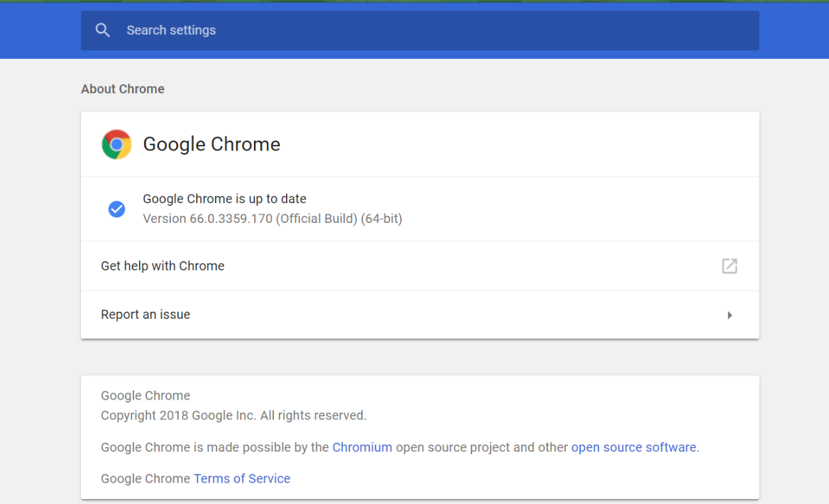Click the Copyright 2018 Google Inc. line
This screenshot has width=829, height=504.
coord(234,416)
